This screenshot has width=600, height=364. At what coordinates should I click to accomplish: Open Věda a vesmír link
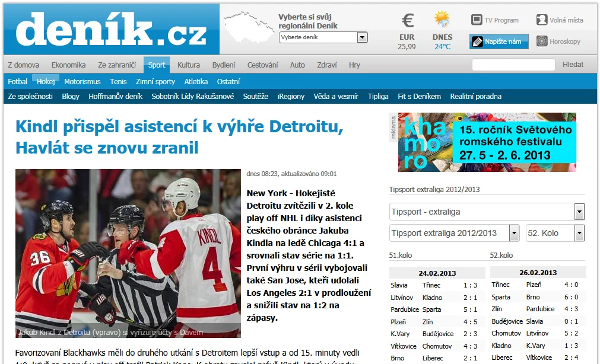coord(336,96)
